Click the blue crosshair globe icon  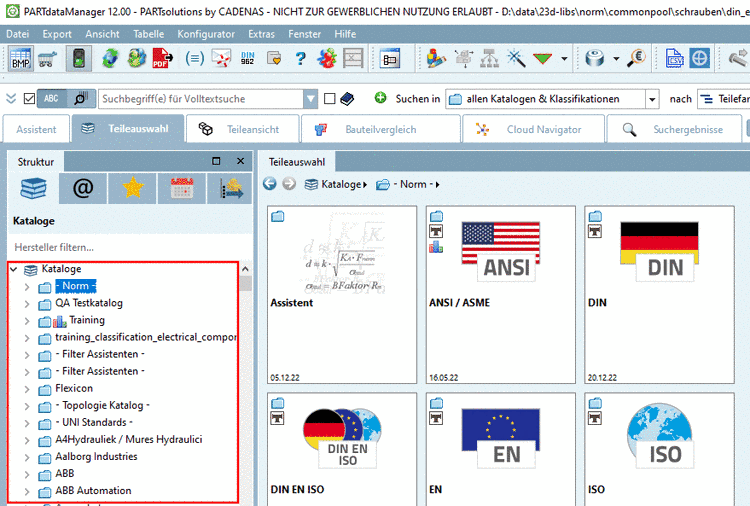point(699,59)
